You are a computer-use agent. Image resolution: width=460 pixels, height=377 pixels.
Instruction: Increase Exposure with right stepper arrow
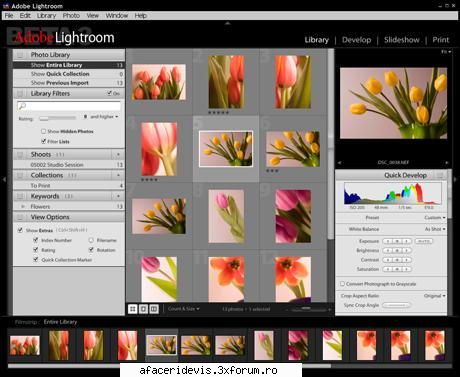(406, 241)
